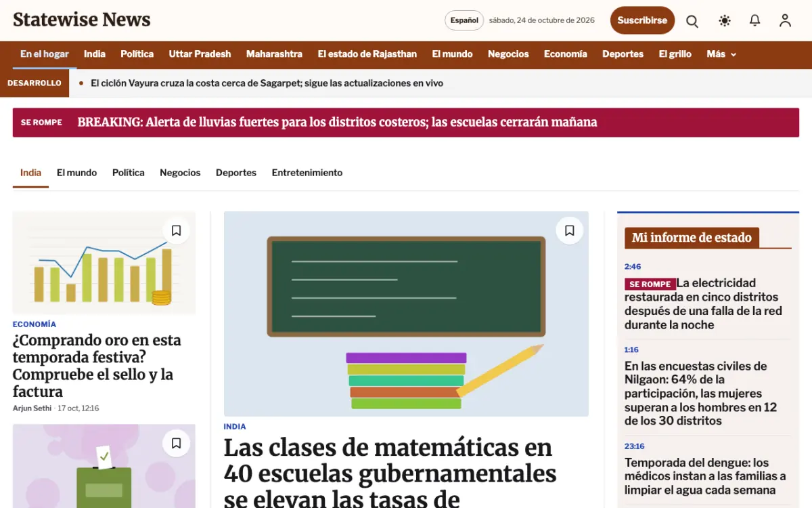Image resolution: width=812 pixels, height=508 pixels.
Task: Click the 23:16 timestamp in sidebar
Action: (635, 446)
